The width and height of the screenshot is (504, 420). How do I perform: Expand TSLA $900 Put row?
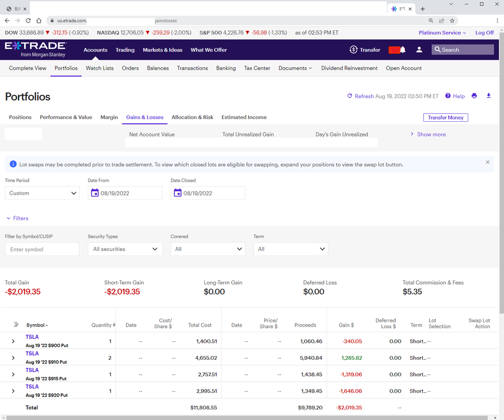tap(13, 341)
